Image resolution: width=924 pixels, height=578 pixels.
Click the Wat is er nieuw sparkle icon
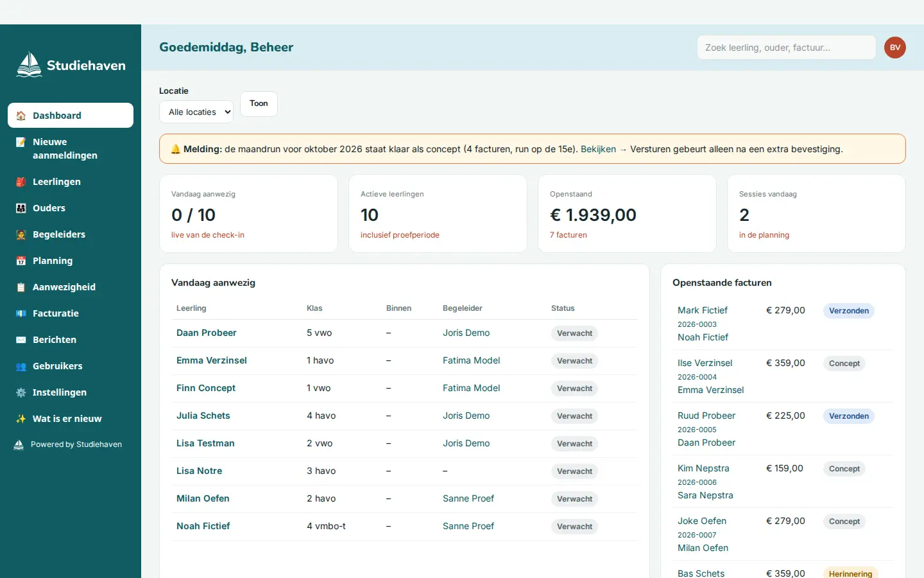[x=21, y=419]
